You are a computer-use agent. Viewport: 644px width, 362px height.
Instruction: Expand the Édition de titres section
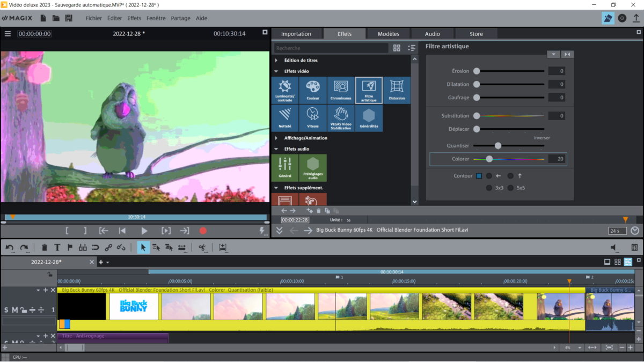(276, 61)
